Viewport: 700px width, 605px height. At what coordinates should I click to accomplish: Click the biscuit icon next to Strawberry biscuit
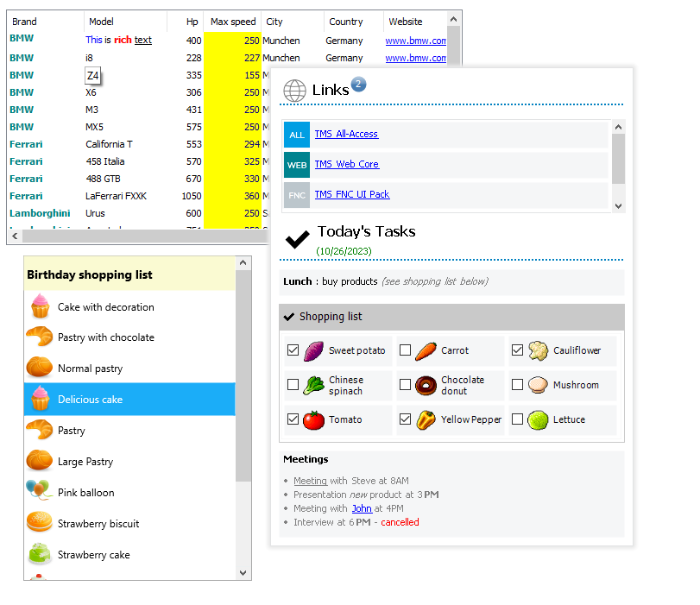(40, 522)
